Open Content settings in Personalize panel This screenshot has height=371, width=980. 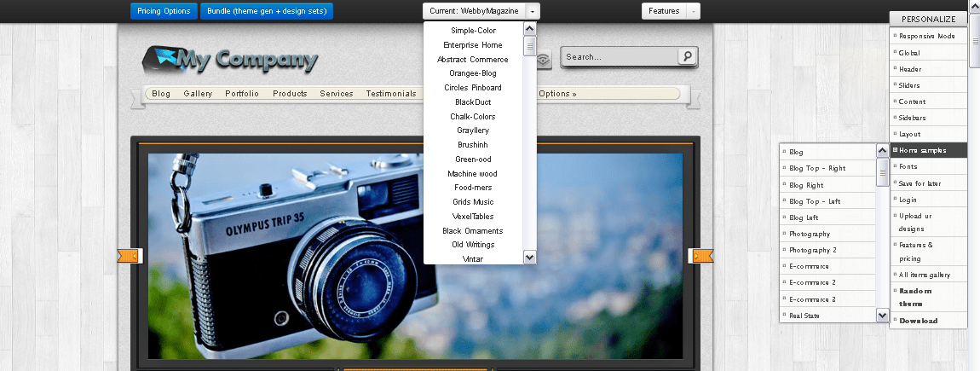[929, 101]
